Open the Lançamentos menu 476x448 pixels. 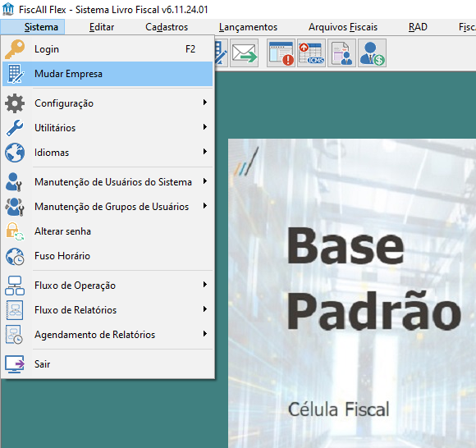[249, 27]
